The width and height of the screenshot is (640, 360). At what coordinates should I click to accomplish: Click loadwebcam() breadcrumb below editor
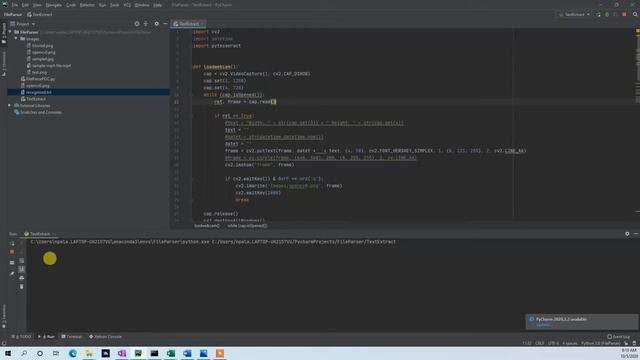coord(207,226)
